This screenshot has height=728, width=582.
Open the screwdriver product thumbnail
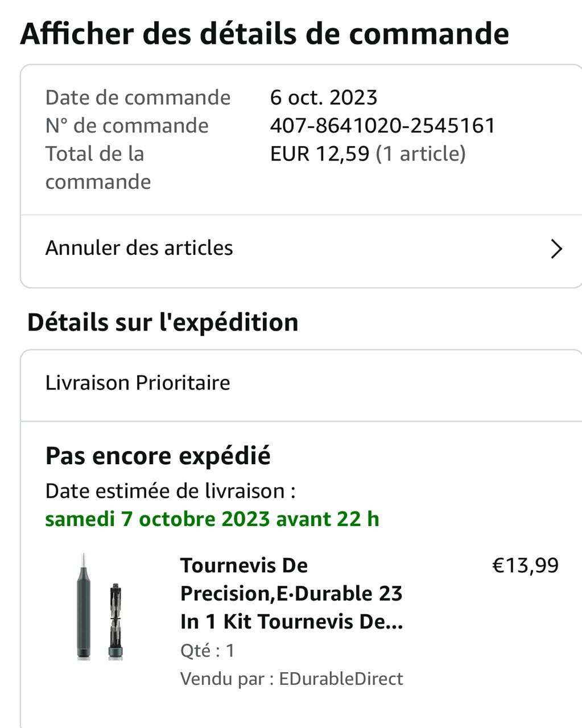[101, 606]
